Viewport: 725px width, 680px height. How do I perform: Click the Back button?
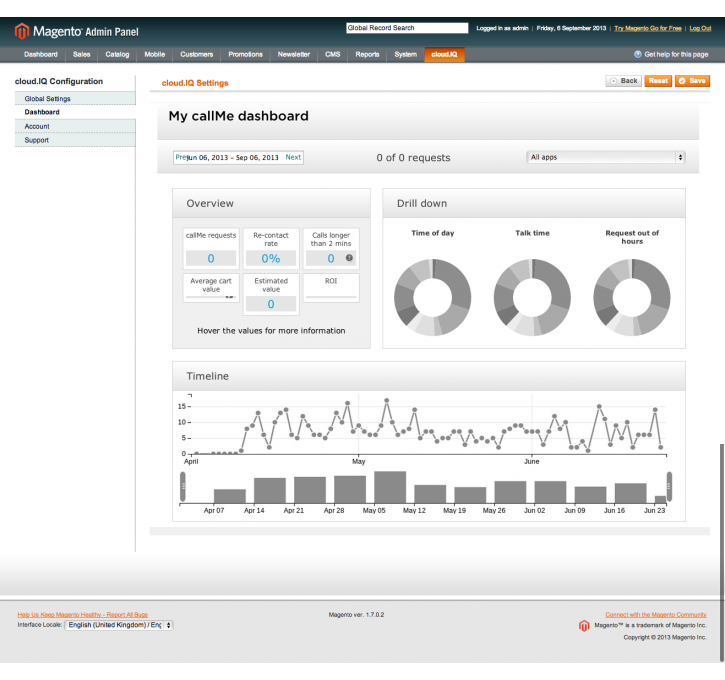623,81
